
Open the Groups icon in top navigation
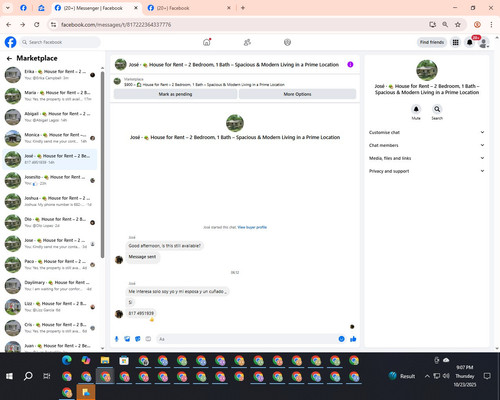pos(287,42)
